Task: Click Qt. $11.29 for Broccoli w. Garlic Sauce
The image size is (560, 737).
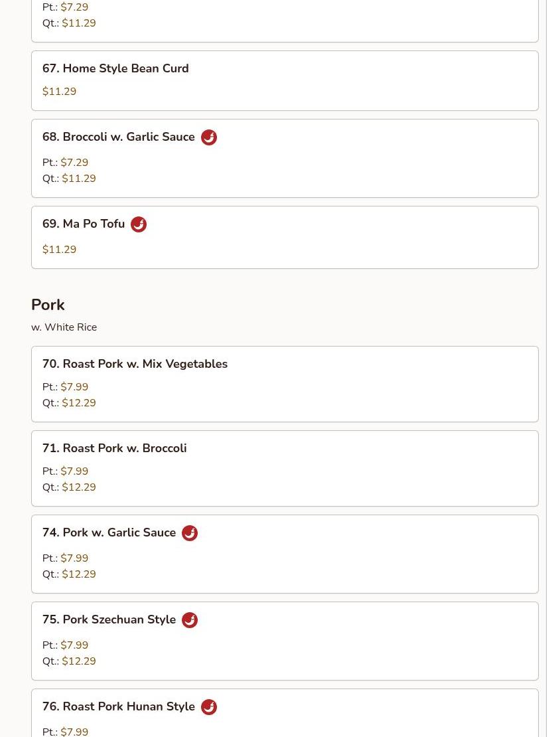Action: pos(78,179)
